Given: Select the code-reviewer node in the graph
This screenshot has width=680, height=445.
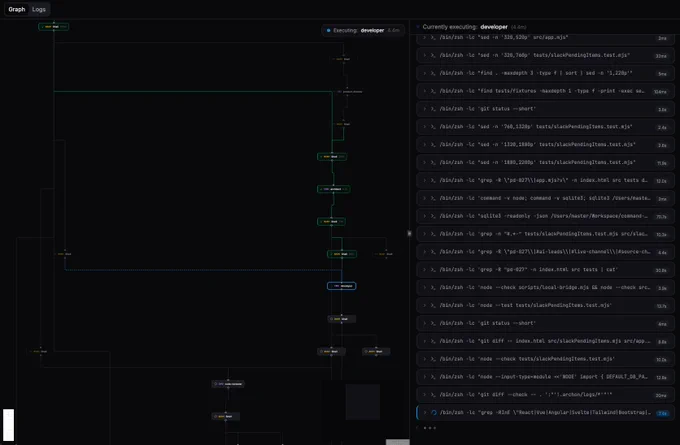Looking at the screenshot, I should coord(228,384).
